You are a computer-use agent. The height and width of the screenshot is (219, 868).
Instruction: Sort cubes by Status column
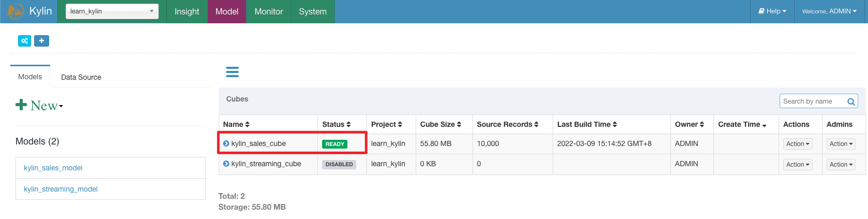coord(336,124)
